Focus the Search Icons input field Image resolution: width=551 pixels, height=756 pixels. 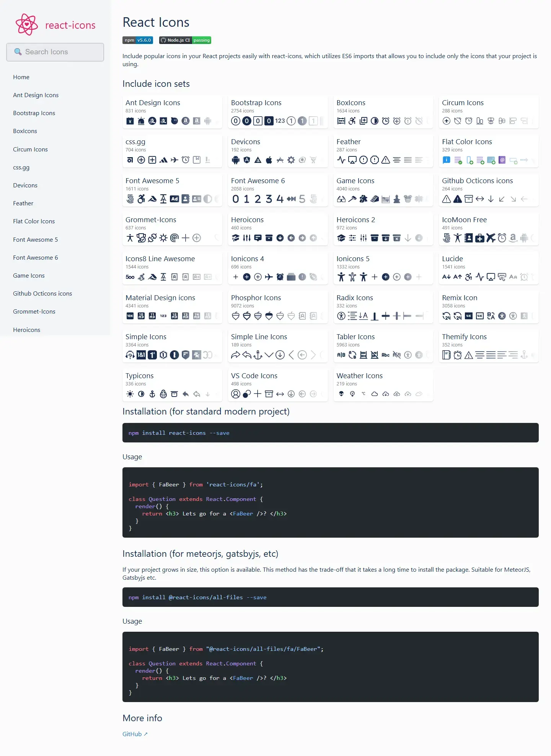click(55, 52)
